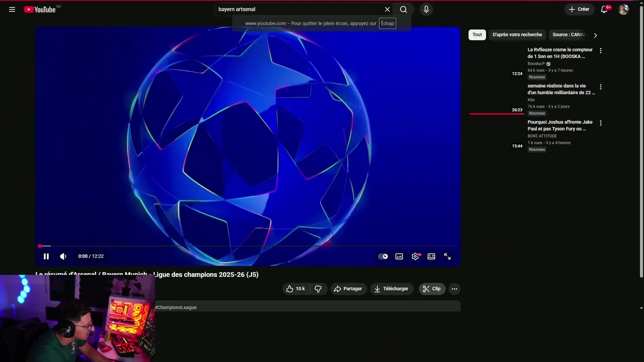The image size is (644, 362).
Task: Open the Créer menu
Action: [579, 10]
